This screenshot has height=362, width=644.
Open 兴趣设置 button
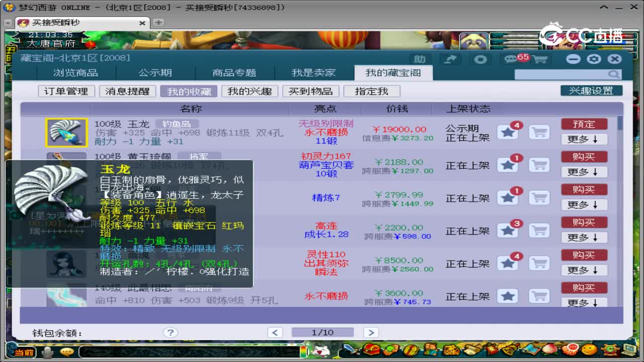coord(591,90)
